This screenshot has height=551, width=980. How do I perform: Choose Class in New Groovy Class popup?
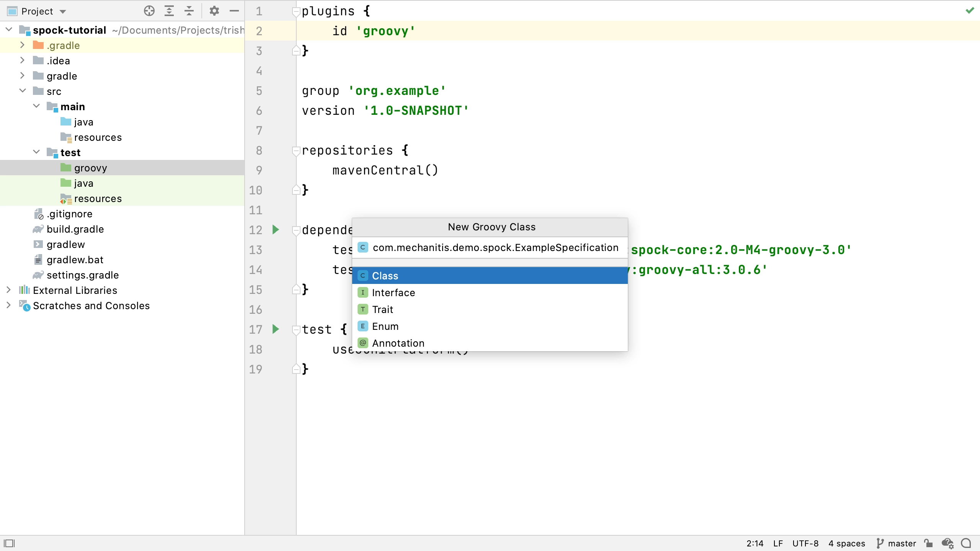(x=490, y=275)
